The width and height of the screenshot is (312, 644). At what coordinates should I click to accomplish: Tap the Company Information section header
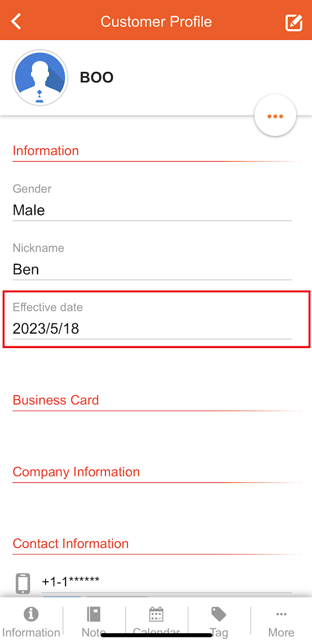pyautogui.click(x=76, y=472)
